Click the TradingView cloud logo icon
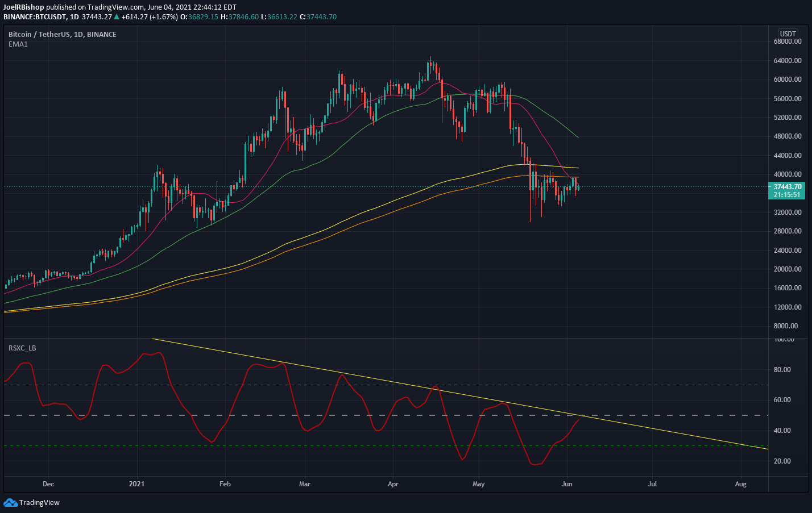Image resolution: width=812 pixels, height=513 pixels. [10, 502]
